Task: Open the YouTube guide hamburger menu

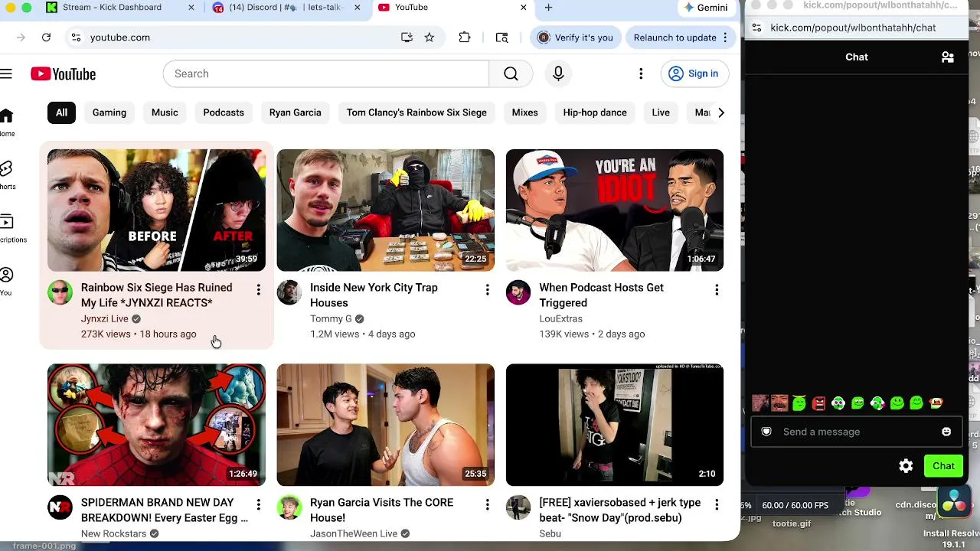Action: point(6,73)
